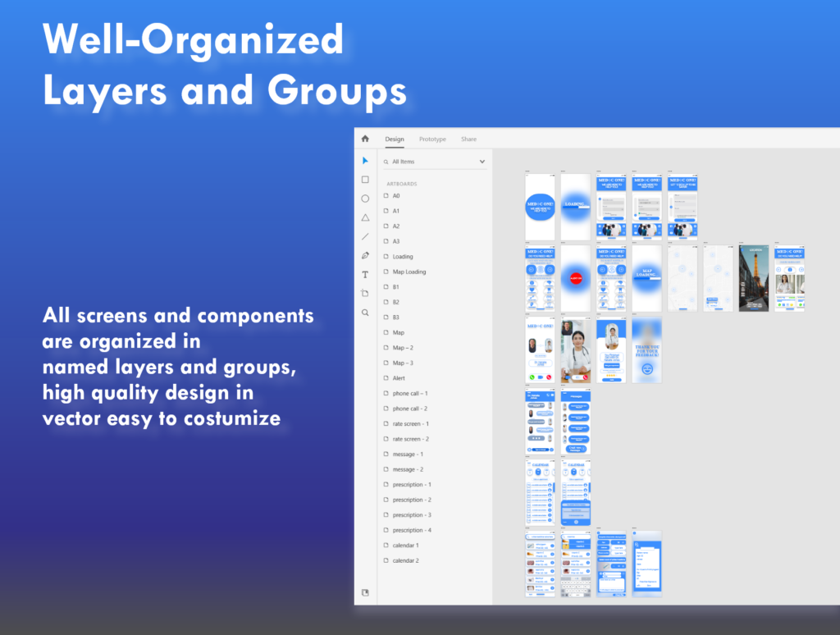This screenshot has width=840, height=635.
Task: Pick the Polygon triangle tool
Action: click(365, 217)
